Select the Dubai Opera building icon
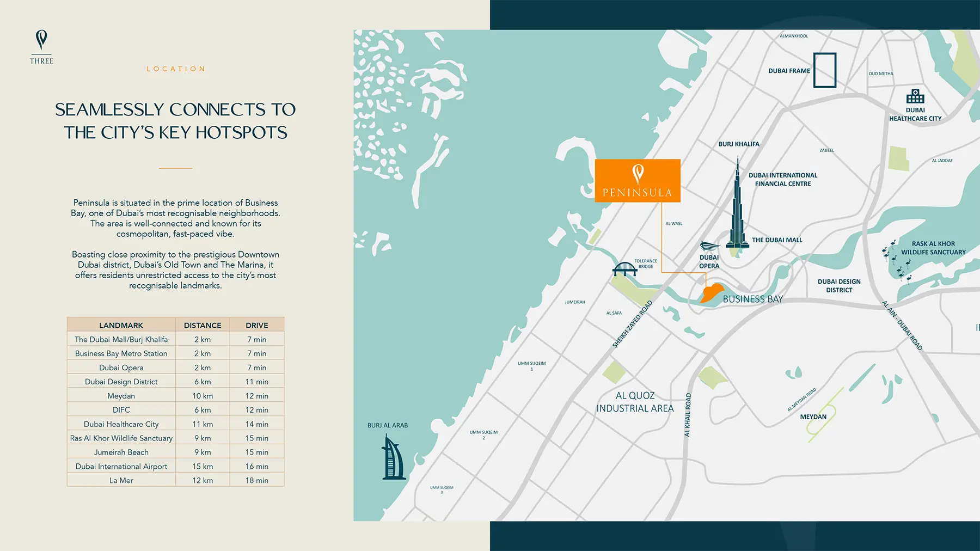 [x=709, y=246]
